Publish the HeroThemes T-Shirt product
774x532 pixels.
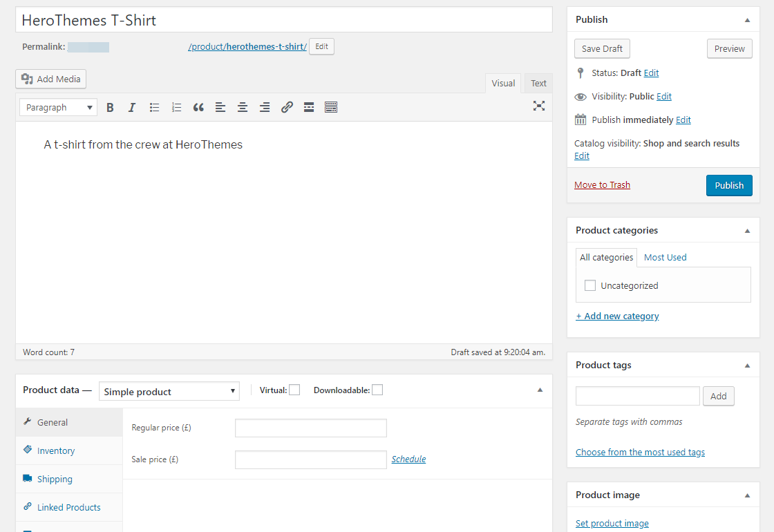click(729, 185)
